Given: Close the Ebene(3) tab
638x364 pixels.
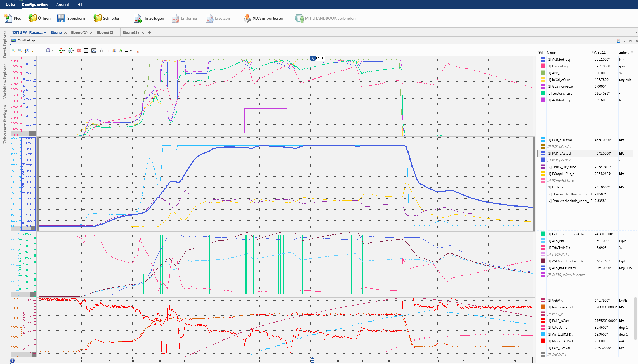Looking at the screenshot, I should (x=143, y=33).
